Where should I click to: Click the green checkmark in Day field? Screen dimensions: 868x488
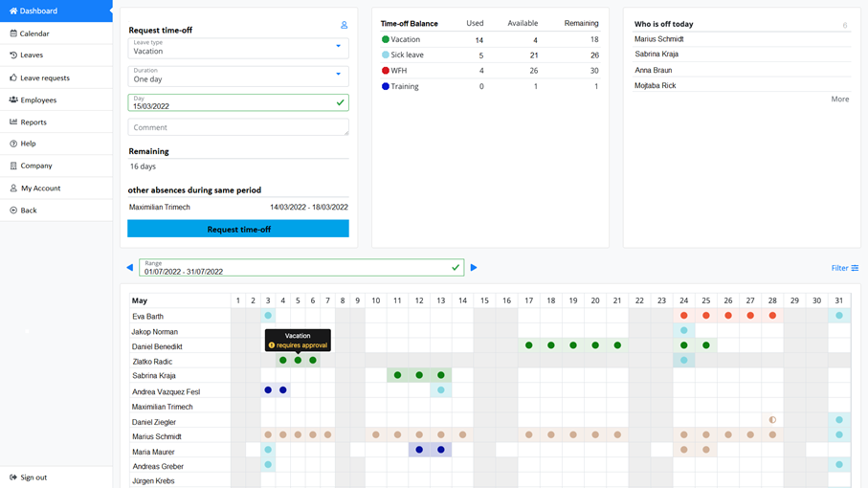(x=340, y=102)
